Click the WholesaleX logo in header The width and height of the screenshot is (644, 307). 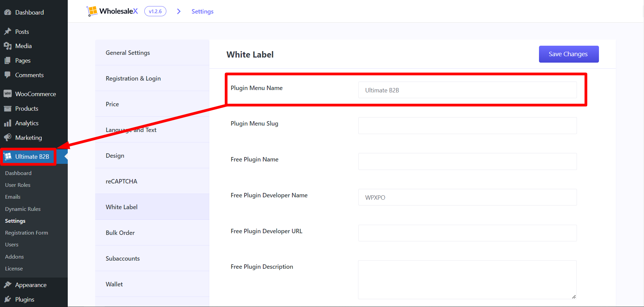[x=112, y=11]
